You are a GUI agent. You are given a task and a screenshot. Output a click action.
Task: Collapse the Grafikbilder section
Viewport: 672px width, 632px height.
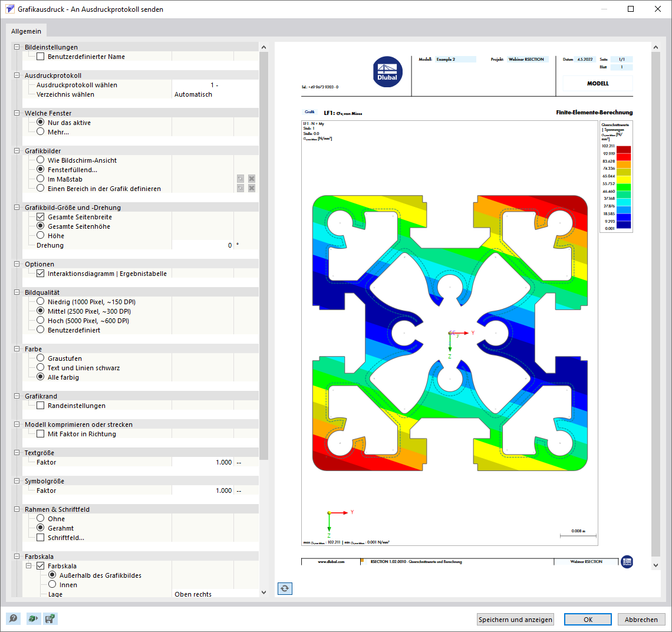click(x=17, y=150)
